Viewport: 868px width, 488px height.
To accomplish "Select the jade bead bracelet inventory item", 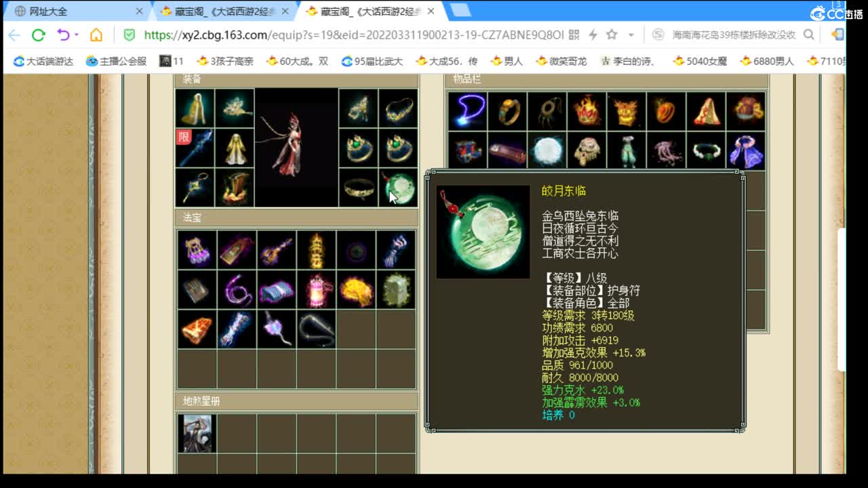I will pyautogui.click(x=706, y=150).
